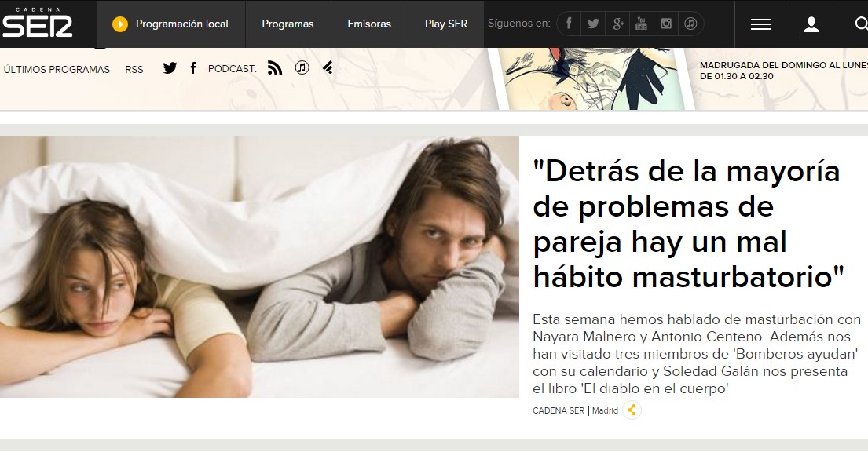Screen dimensions: 868x452
Task: Open the Play SER tab
Action: coord(445,24)
